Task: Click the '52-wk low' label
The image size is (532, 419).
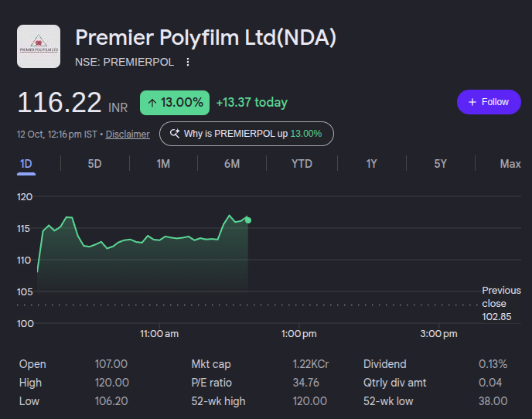Action: (388, 401)
